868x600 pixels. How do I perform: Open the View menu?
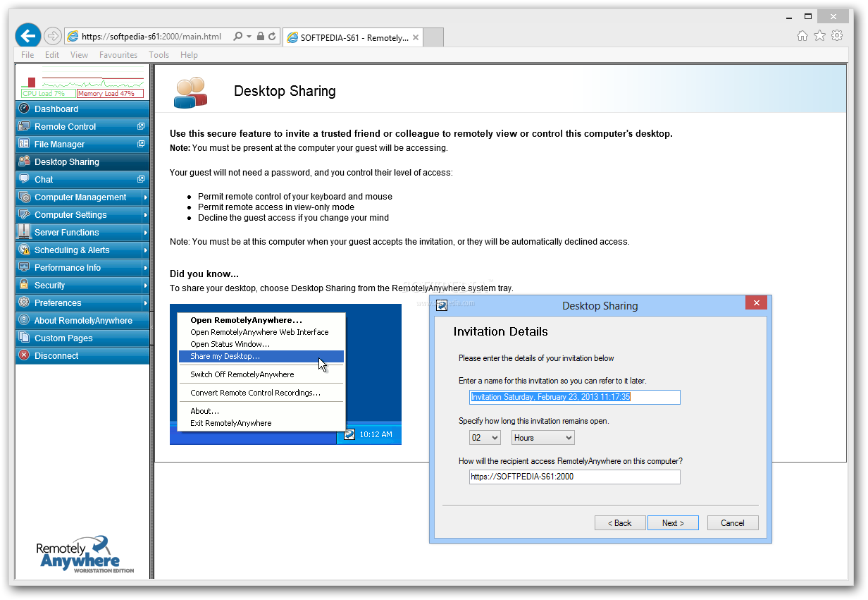click(x=79, y=55)
